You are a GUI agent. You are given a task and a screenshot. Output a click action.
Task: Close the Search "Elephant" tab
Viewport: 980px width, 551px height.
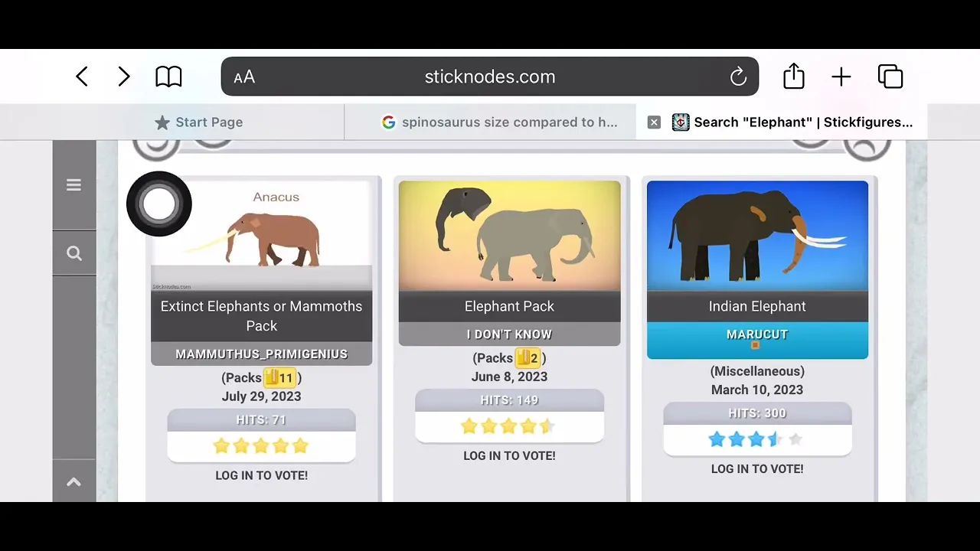pyautogui.click(x=654, y=122)
